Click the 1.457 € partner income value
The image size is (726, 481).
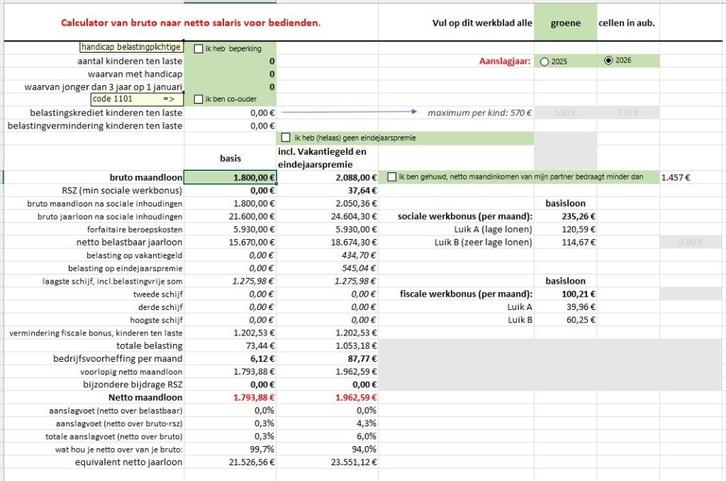pyautogui.click(x=676, y=177)
